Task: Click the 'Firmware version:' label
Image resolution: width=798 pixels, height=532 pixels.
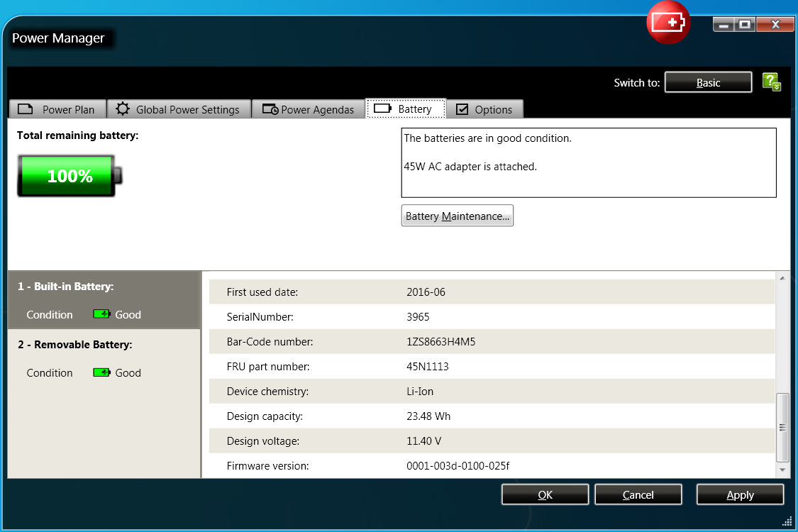Action: [267, 466]
